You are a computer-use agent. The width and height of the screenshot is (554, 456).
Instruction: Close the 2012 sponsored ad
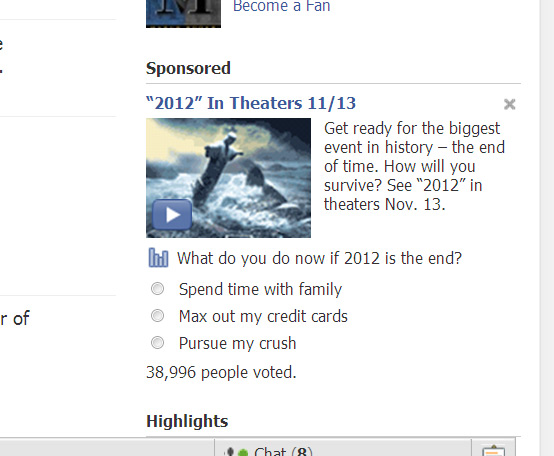click(x=509, y=104)
